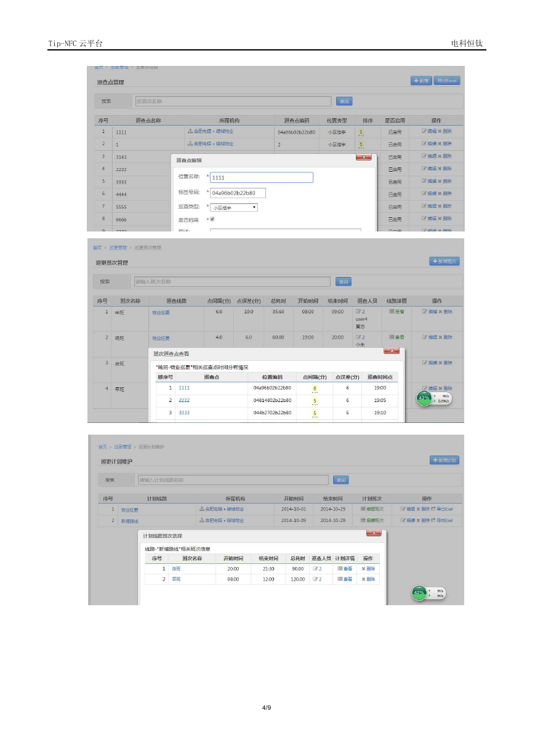Click 编辑班次 icon in 物业巡更 plan row
535x756 pixels.
[x=363, y=509]
